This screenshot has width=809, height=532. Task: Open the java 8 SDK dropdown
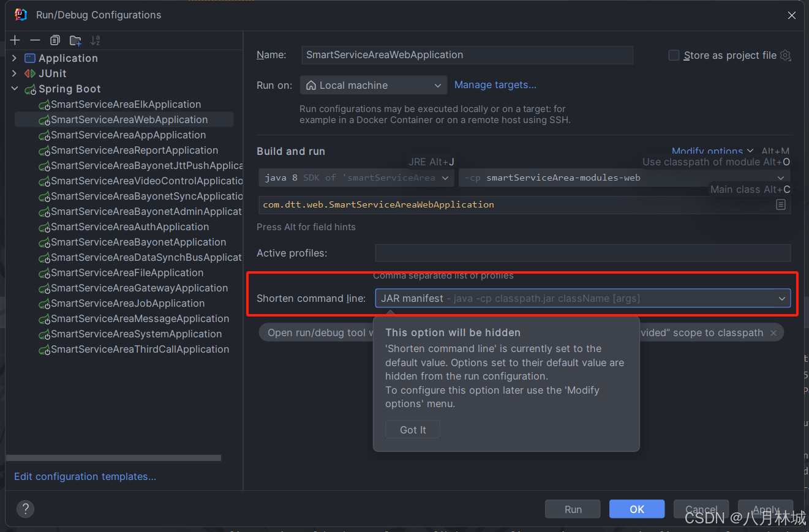[x=356, y=178]
